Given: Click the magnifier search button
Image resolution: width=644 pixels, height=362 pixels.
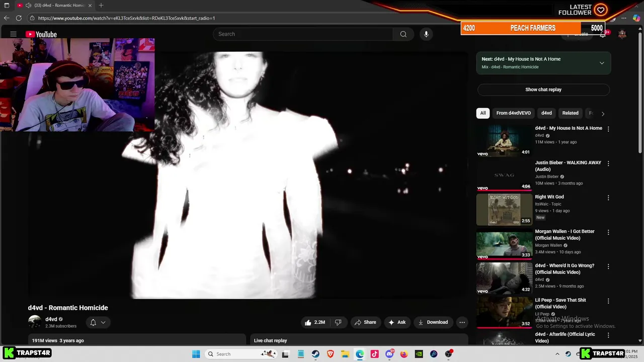Looking at the screenshot, I should coord(403,34).
